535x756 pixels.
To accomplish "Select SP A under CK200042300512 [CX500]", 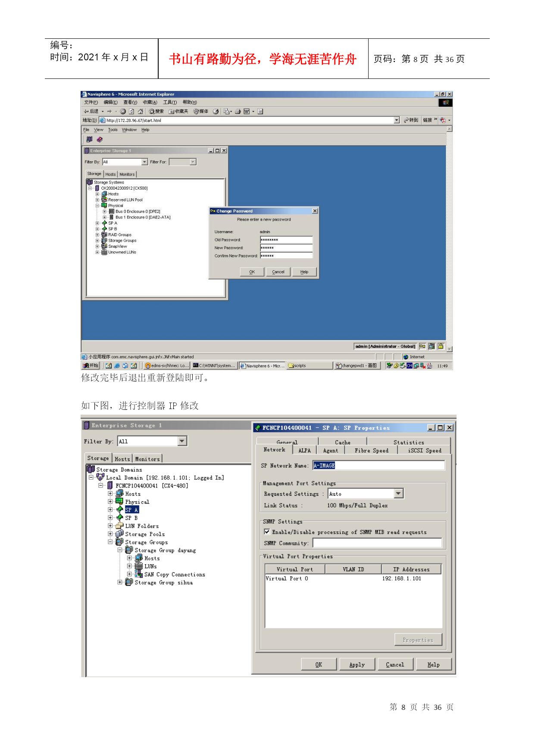I will [113, 223].
